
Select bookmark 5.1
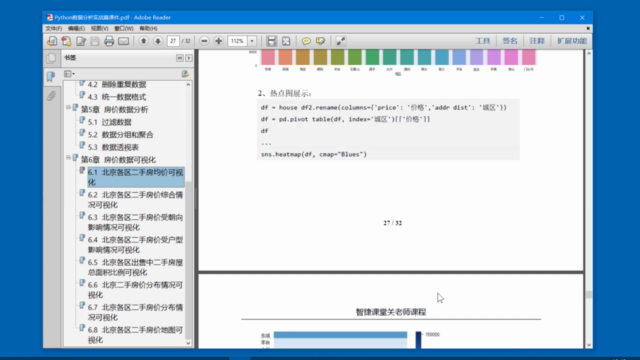click(x=109, y=122)
